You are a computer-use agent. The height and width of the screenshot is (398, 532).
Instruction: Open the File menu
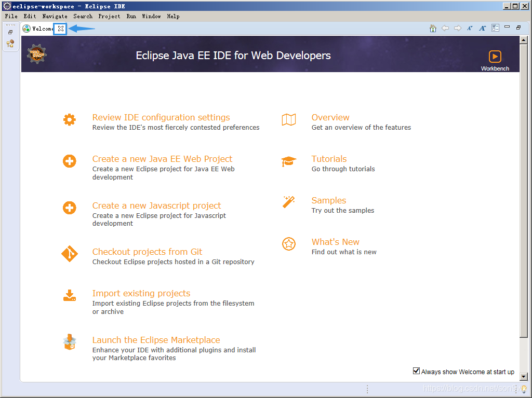[11, 16]
